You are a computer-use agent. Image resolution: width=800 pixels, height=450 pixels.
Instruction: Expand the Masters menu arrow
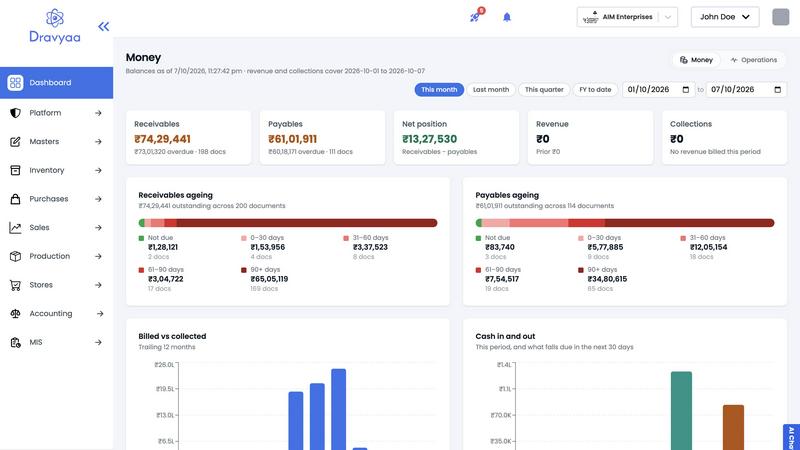pos(98,141)
